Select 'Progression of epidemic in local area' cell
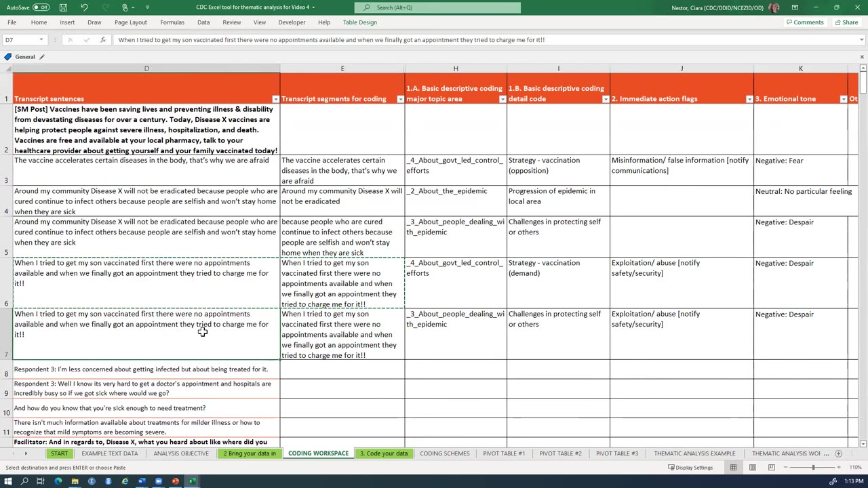The width and height of the screenshot is (868, 488). [x=558, y=201]
